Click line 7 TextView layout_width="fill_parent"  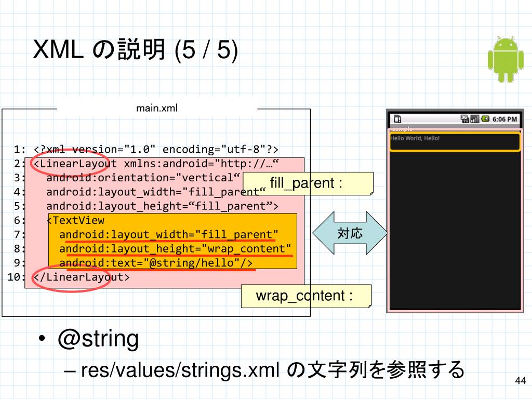(169, 235)
